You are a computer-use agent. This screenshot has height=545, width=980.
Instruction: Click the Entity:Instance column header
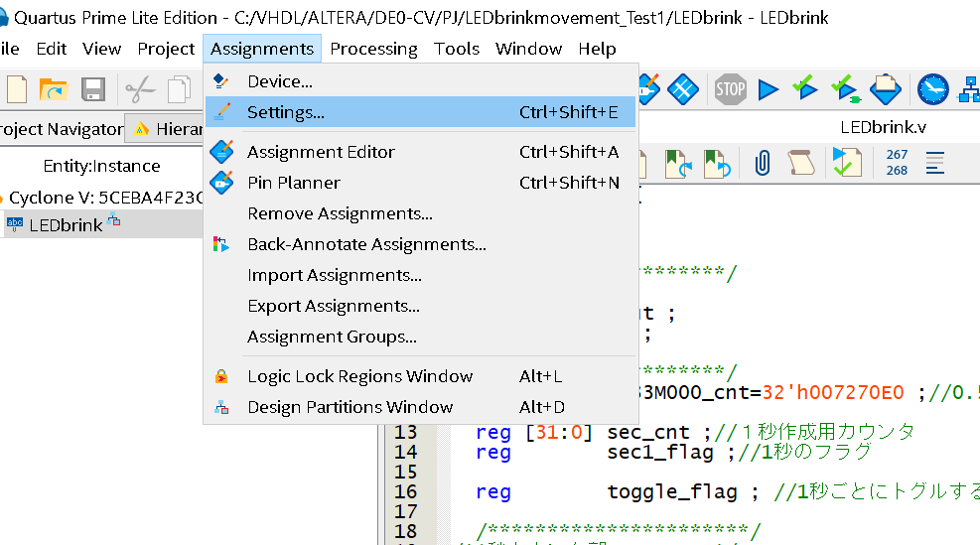point(101,166)
